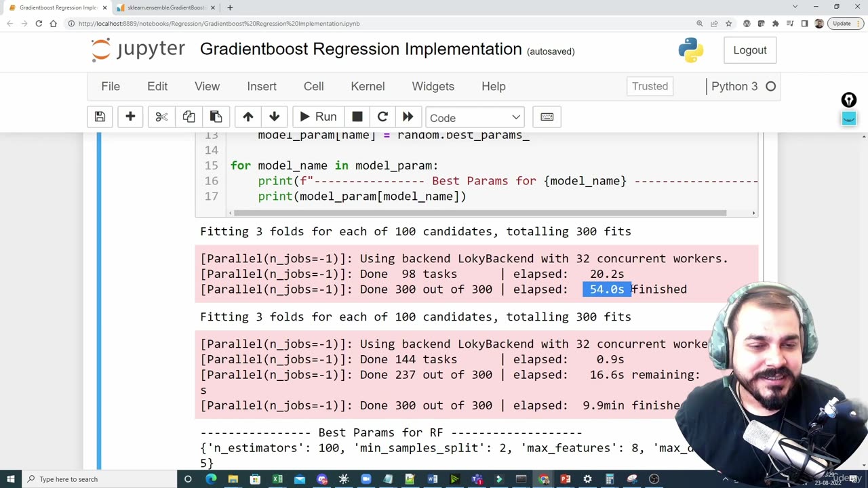
Task: Open the Insert menu
Action: (262, 86)
